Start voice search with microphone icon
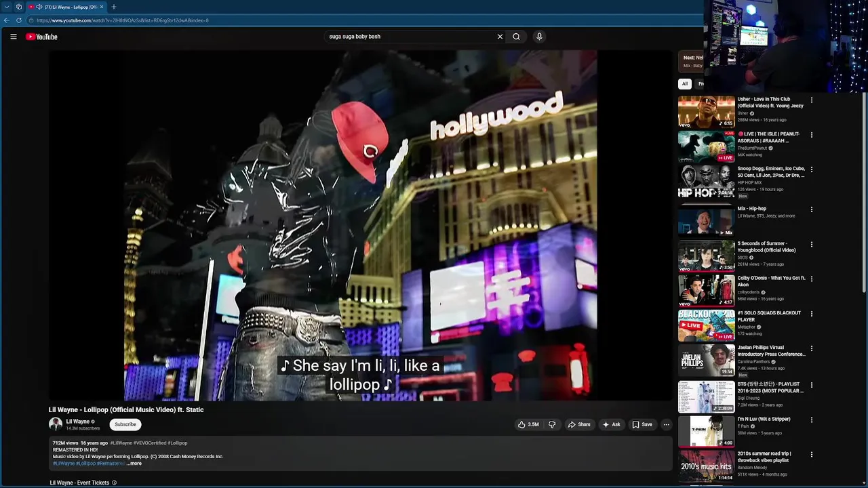This screenshot has height=488, width=868. pyautogui.click(x=539, y=37)
